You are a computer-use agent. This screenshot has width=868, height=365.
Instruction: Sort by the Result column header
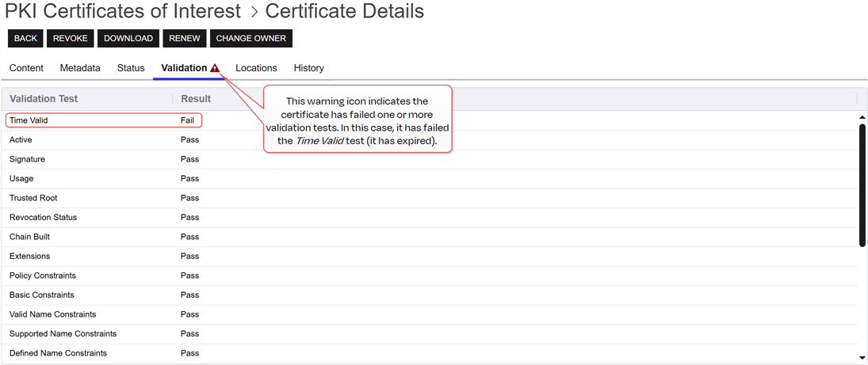click(196, 99)
